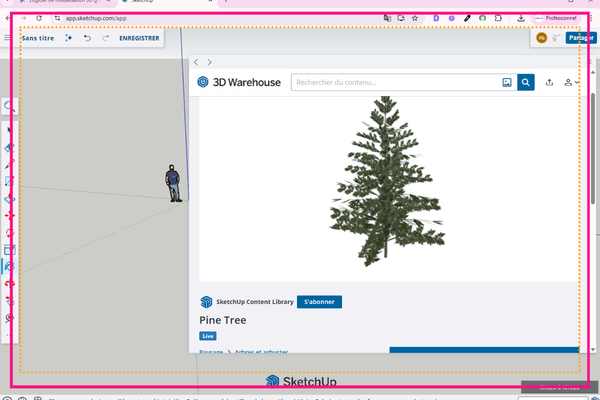Click the 3D Warehouse logo
The width and height of the screenshot is (600, 400).
click(x=239, y=82)
